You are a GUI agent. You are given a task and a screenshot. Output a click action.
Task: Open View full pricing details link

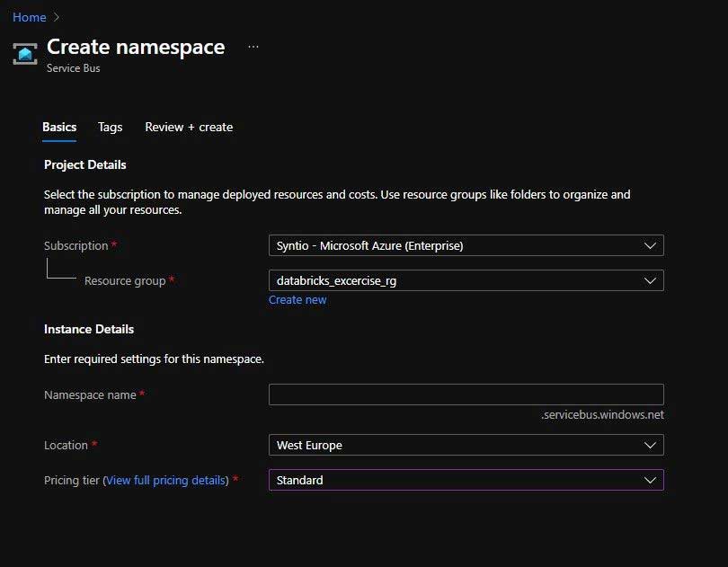tap(166, 480)
